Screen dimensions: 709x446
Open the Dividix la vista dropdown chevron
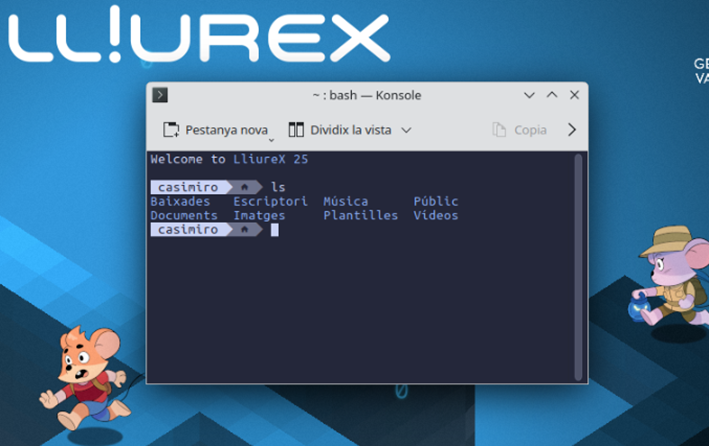click(406, 130)
